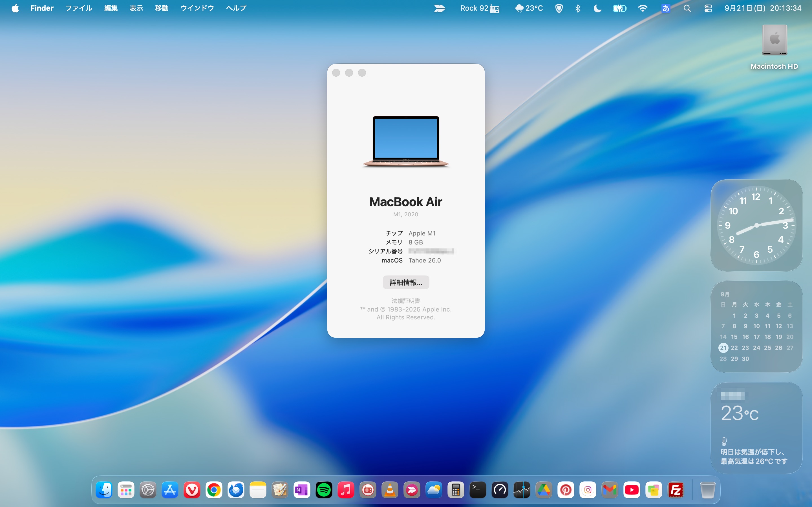Open the battery status dropdown
Viewport: 812px width, 507px height.
click(619, 8)
